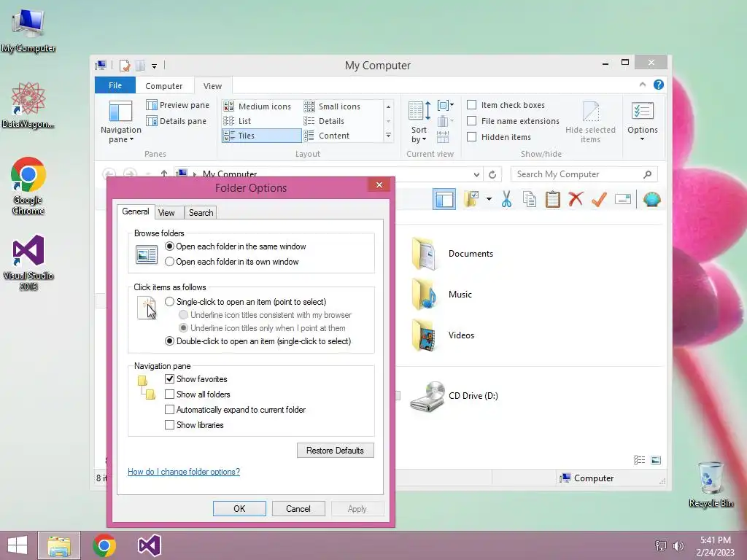Screen dimensions: 747x560
Task: Open Customize Quick Access Toolbar dropdown
Action: pos(155,66)
